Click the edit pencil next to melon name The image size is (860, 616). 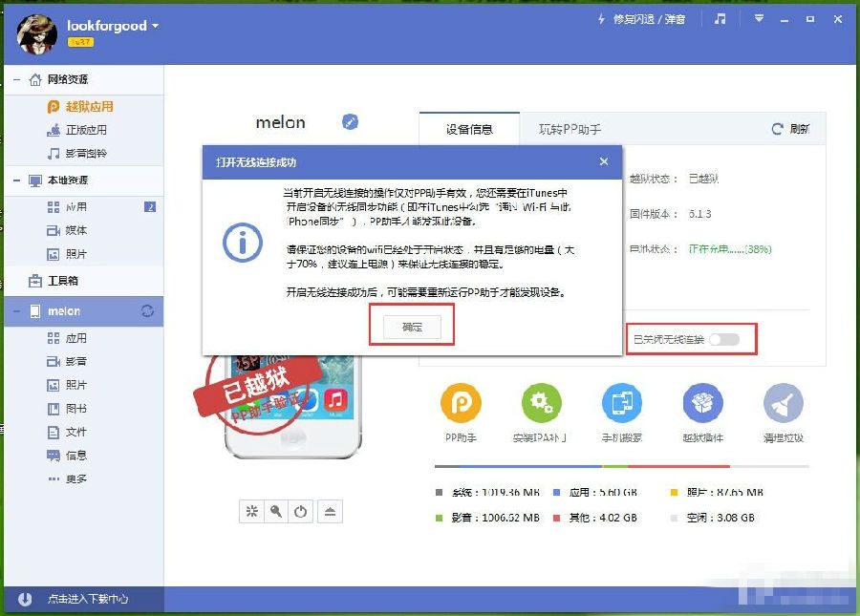[350, 122]
